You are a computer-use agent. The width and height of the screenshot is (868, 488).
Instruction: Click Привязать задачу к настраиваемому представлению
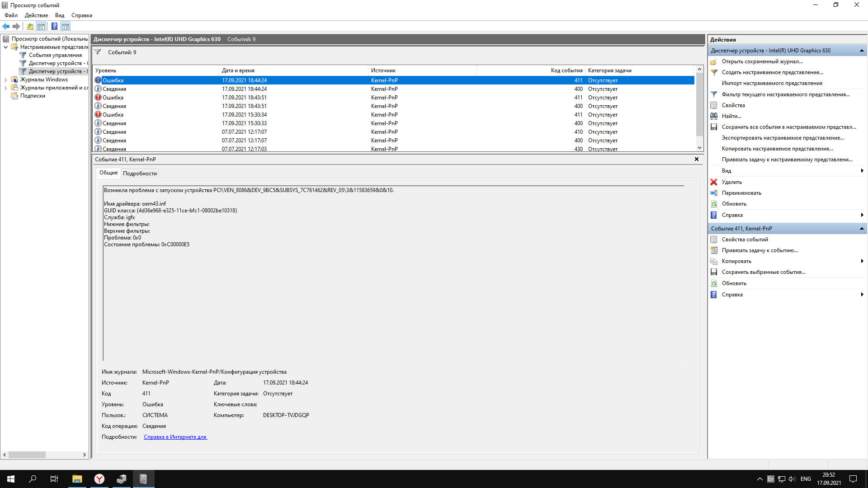(x=787, y=160)
